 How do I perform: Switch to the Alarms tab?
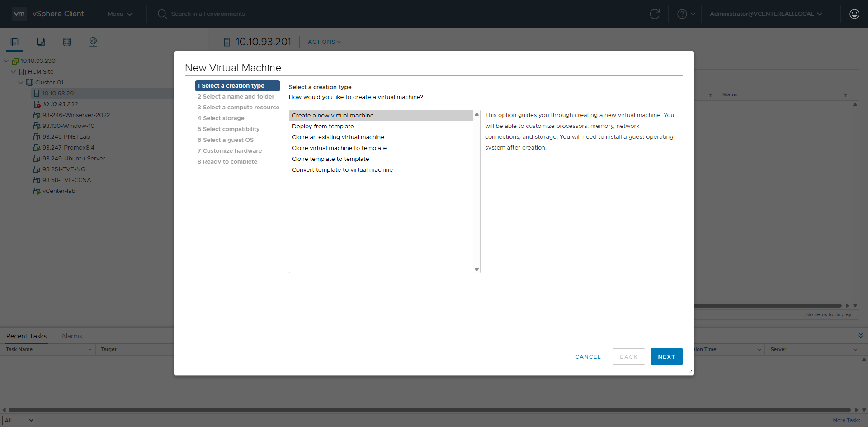[71, 336]
